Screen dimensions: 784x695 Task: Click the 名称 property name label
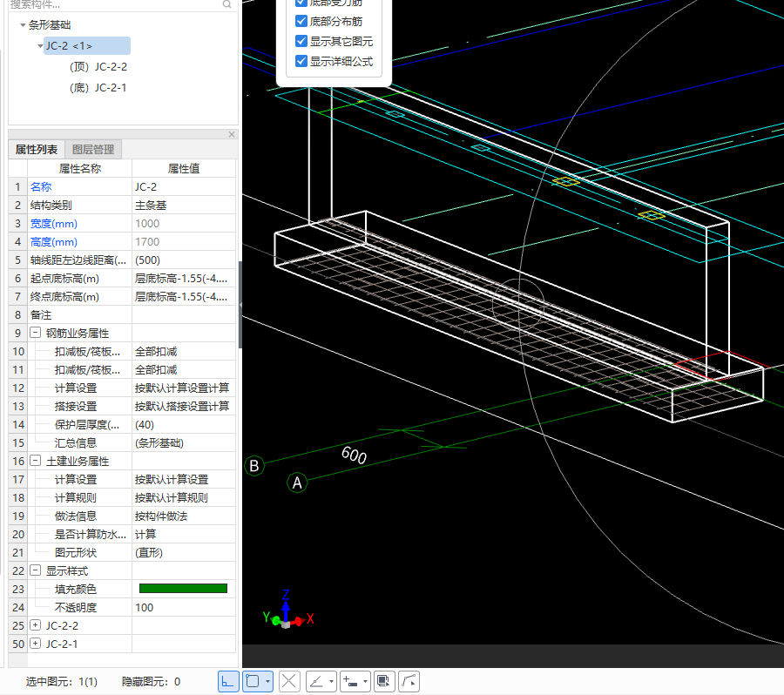coord(41,187)
